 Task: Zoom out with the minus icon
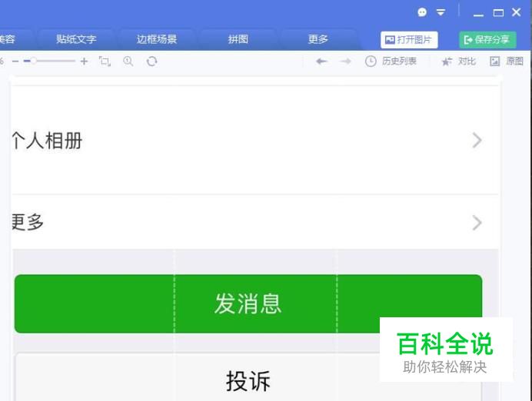15,61
